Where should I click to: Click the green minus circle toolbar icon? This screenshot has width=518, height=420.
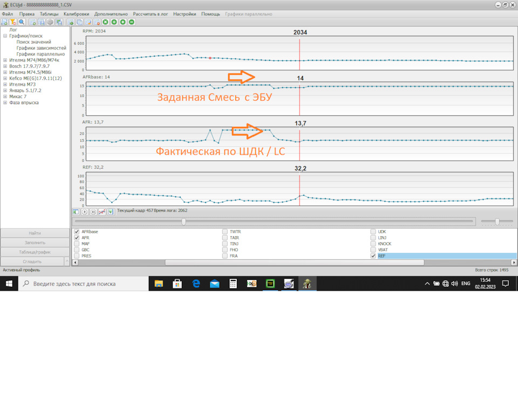click(132, 22)
